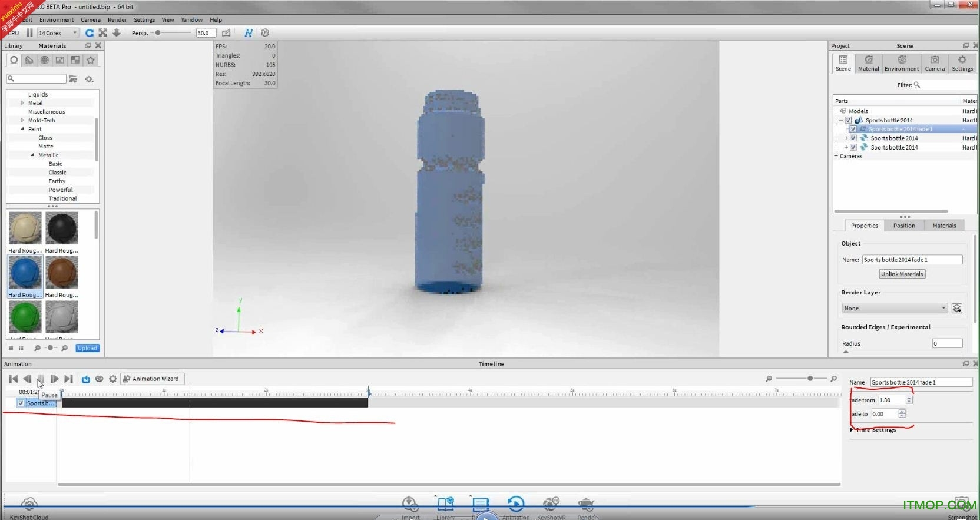Click the Render icon in bottom toolbar

pos(586,506)
